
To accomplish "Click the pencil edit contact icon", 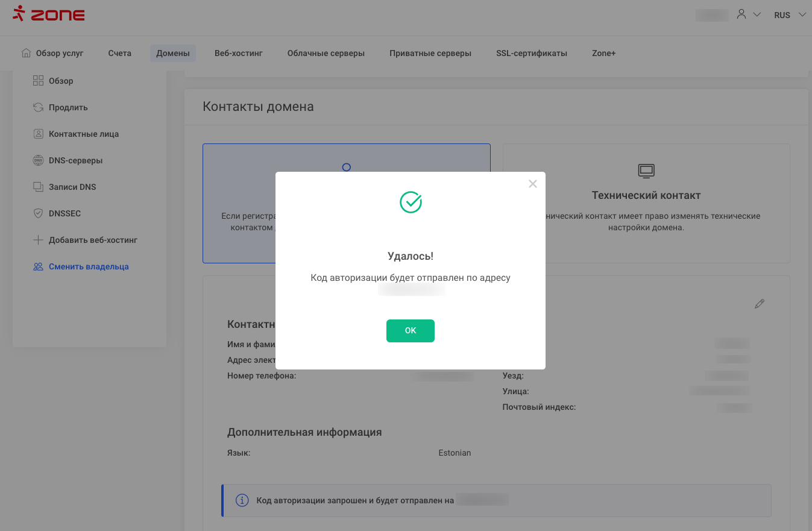I will (x=759, y=304).
